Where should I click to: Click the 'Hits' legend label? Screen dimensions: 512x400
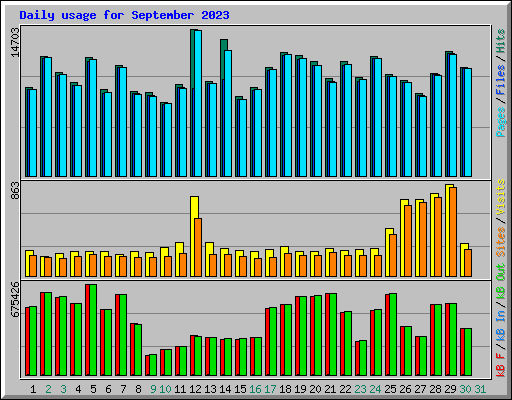(x=500, y=41)
